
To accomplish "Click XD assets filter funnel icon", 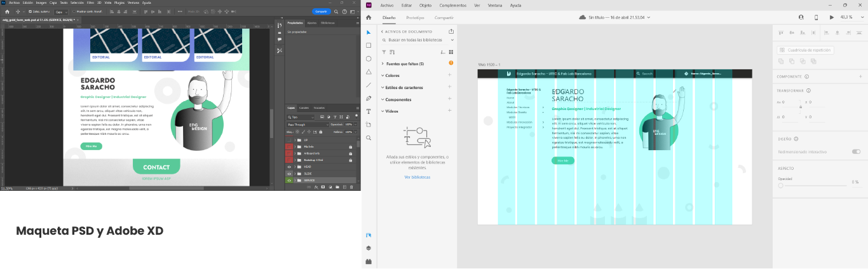I will [384, 52].
